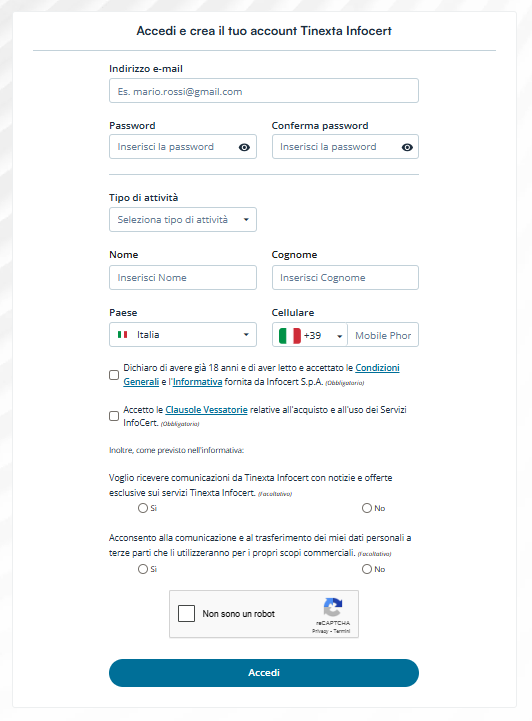Check the Clausole Vessatorie acceptance box

(114, 416)
